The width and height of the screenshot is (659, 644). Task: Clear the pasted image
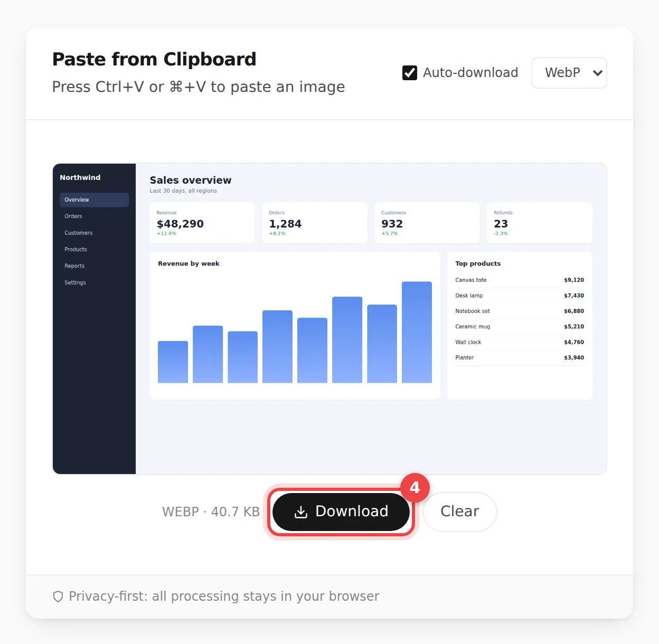tap(460, 512)
